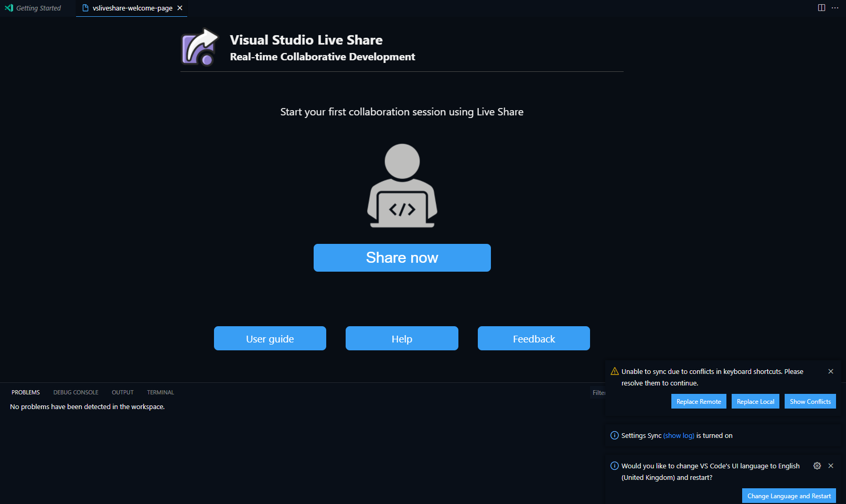
Task: Open the split editor icon top right
Action: (x=821, y=7)
